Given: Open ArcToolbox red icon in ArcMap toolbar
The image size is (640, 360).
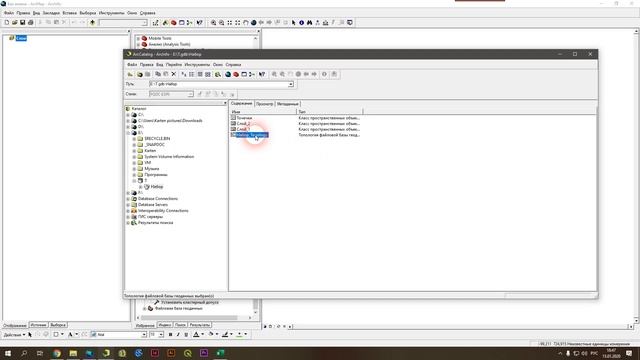Looking at the screenshot, I should tap(173, 23).
